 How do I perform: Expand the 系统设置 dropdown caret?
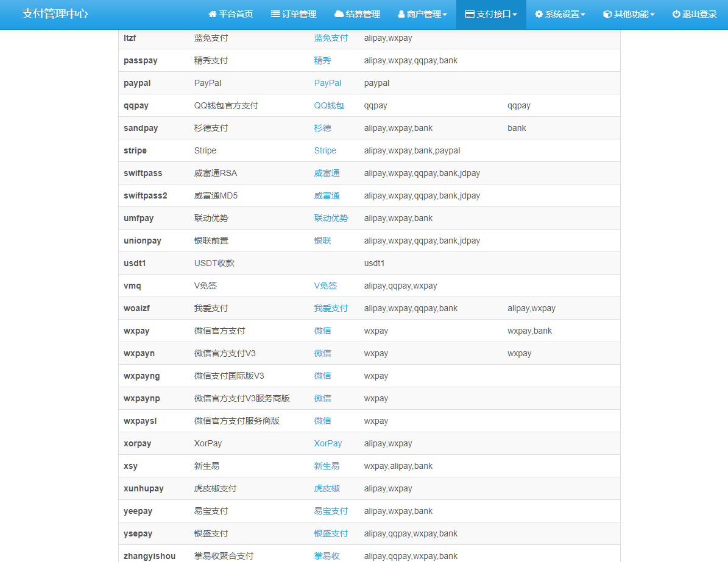(583, 15)
